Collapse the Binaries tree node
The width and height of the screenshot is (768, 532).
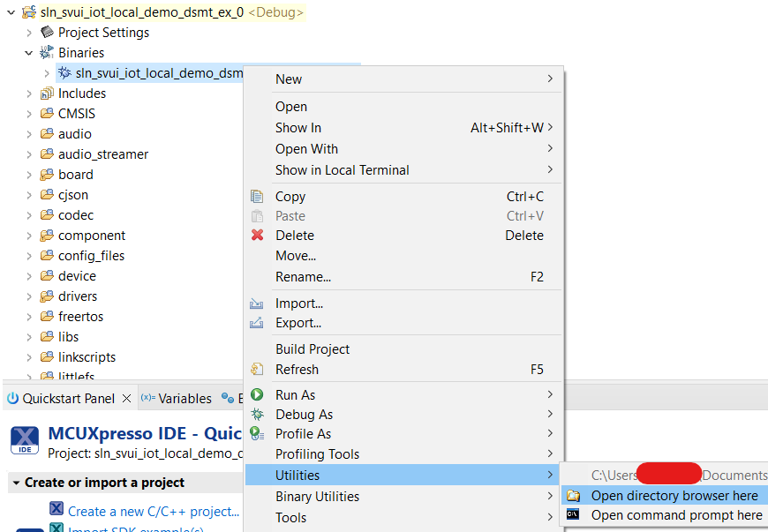tap(29, 53)
